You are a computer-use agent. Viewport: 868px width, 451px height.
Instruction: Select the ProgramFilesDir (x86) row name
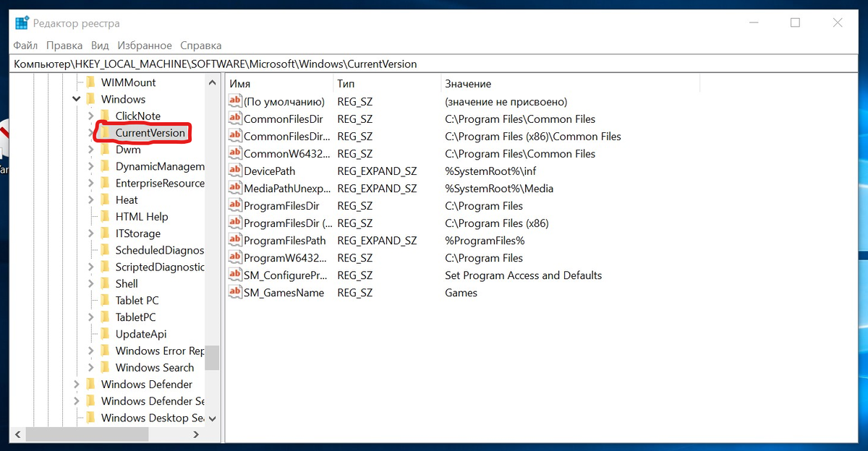[288, 223]
